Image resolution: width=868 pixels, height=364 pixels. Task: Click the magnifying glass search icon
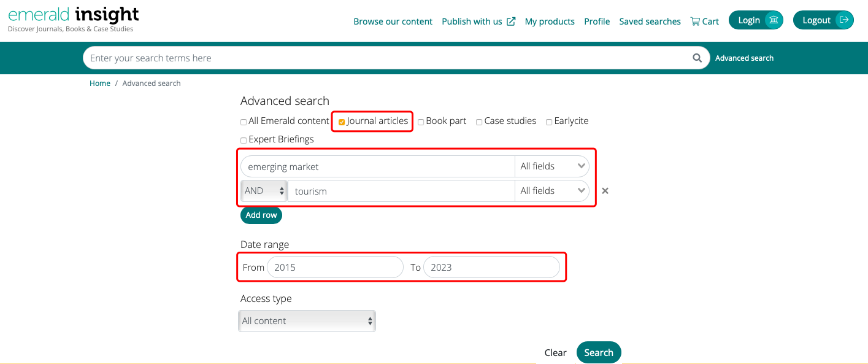pos(697,58)
